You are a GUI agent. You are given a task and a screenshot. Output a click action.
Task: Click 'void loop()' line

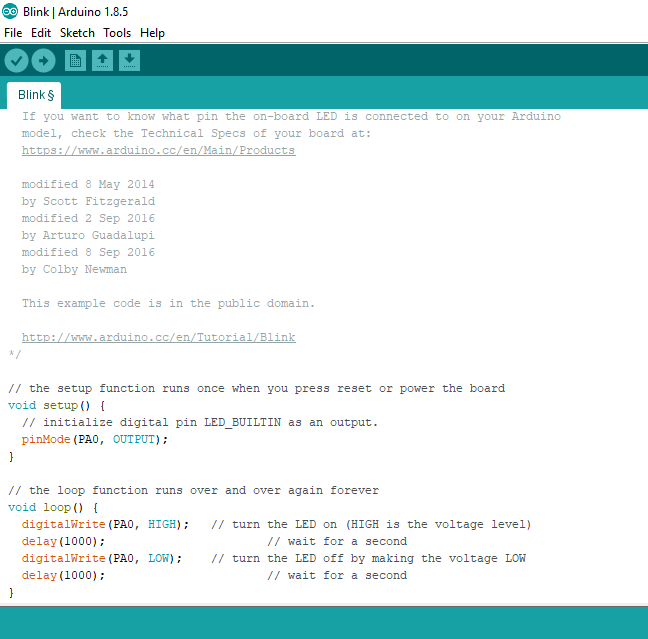[x=53, y=508]
